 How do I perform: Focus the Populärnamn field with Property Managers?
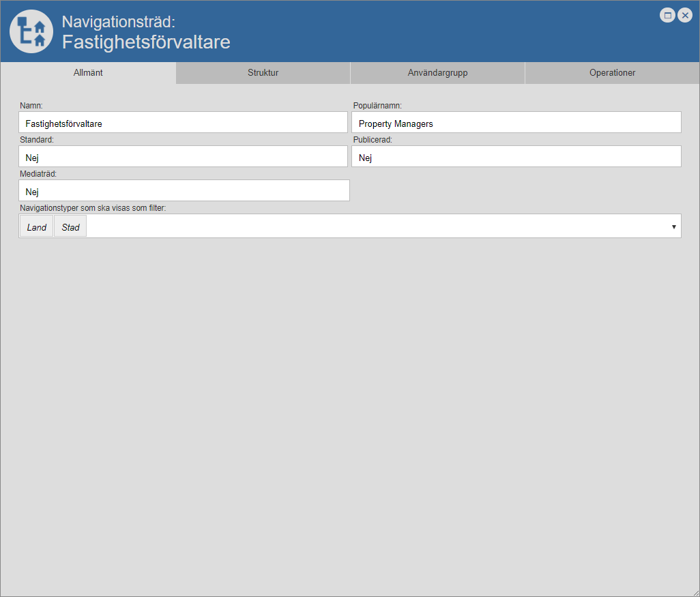point(516,123)
